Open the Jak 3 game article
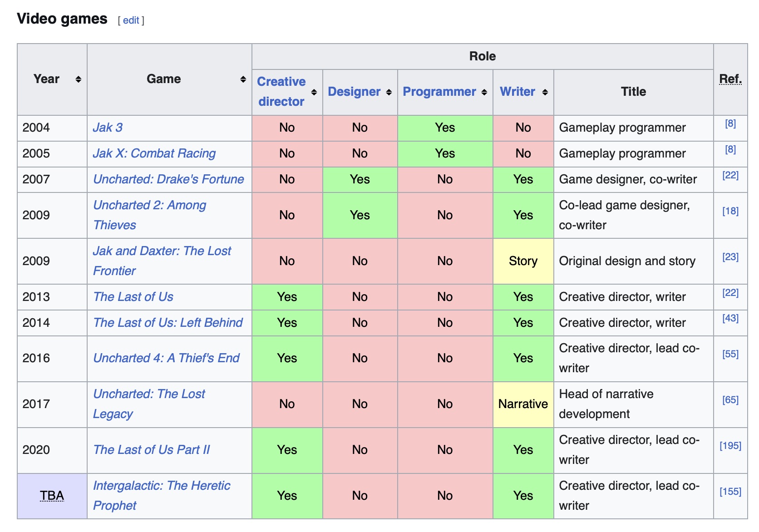This screenshot has width=759, height=532. tap(108, 128)
